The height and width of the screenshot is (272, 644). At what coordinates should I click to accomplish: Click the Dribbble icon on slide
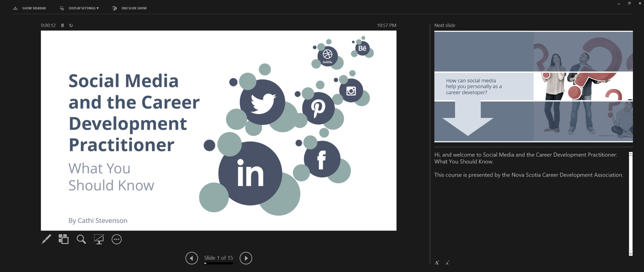click(x=328, y=56)
